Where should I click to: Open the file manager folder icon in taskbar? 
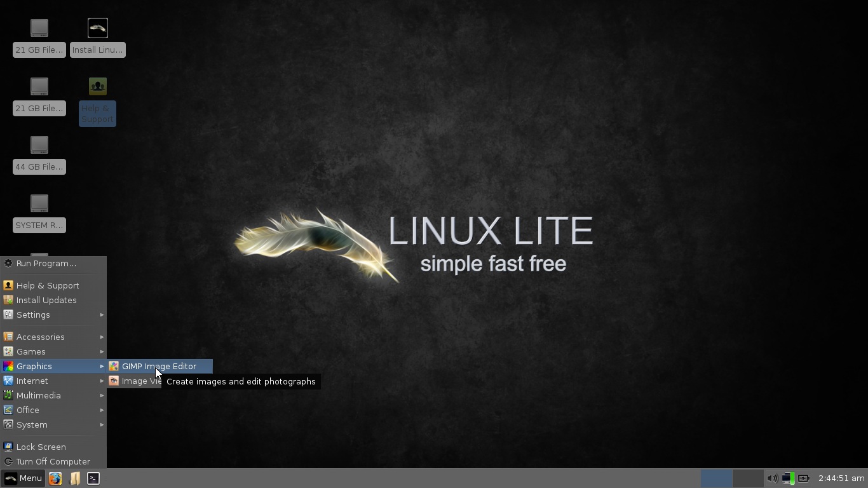[x=75, y=478]
